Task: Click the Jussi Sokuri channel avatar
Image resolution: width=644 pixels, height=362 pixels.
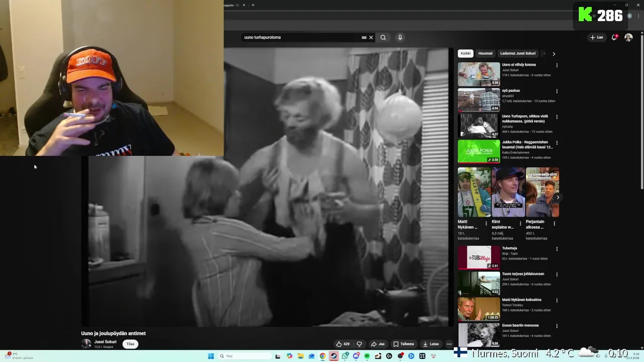Action: (87, 344)
